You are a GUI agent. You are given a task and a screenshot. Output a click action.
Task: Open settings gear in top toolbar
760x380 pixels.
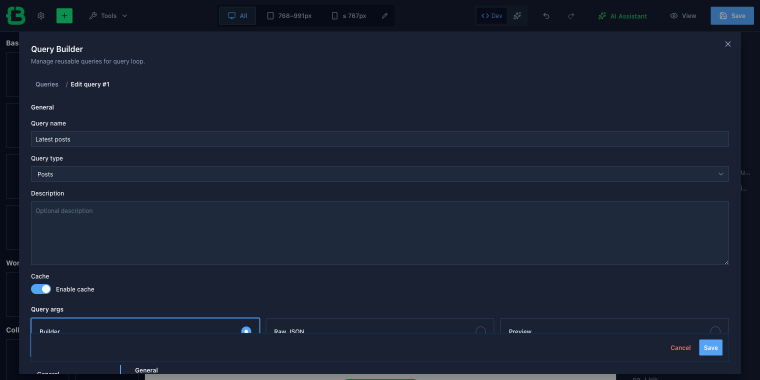(41, 16)
